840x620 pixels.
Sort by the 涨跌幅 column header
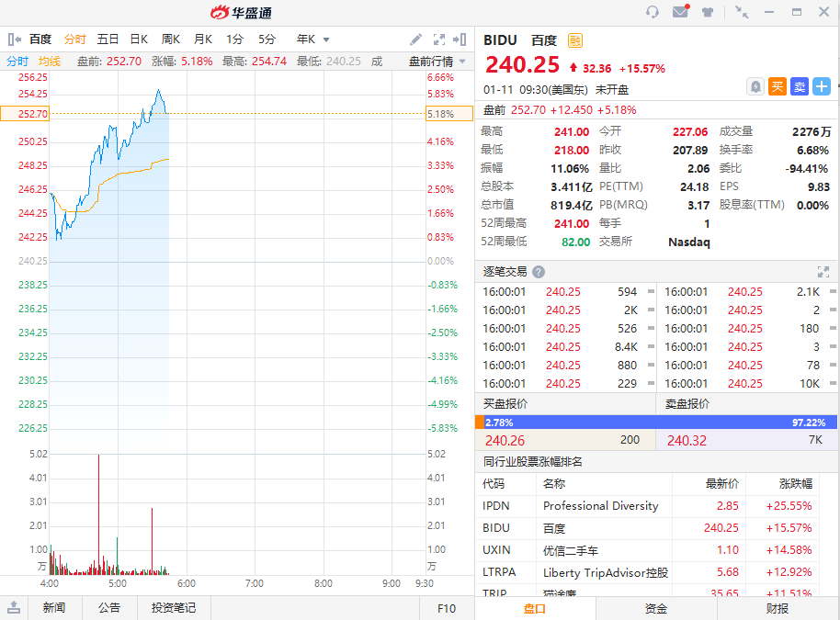796,484
